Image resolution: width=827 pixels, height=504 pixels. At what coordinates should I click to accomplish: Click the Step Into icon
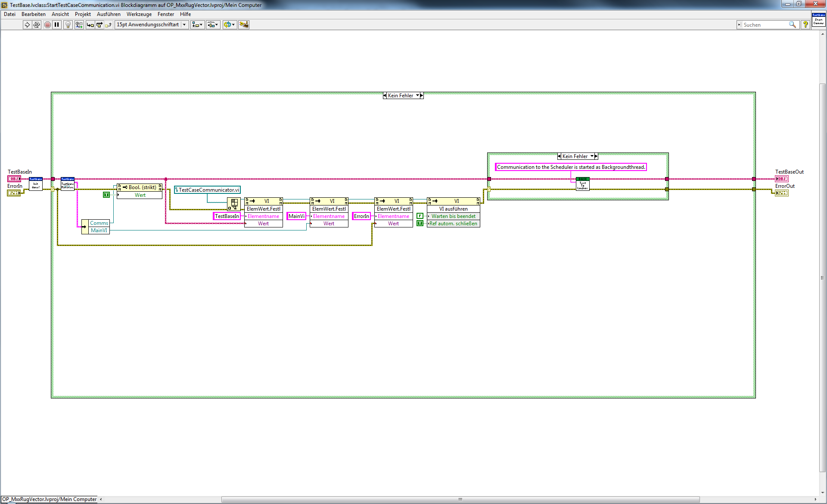click(90, 25)
